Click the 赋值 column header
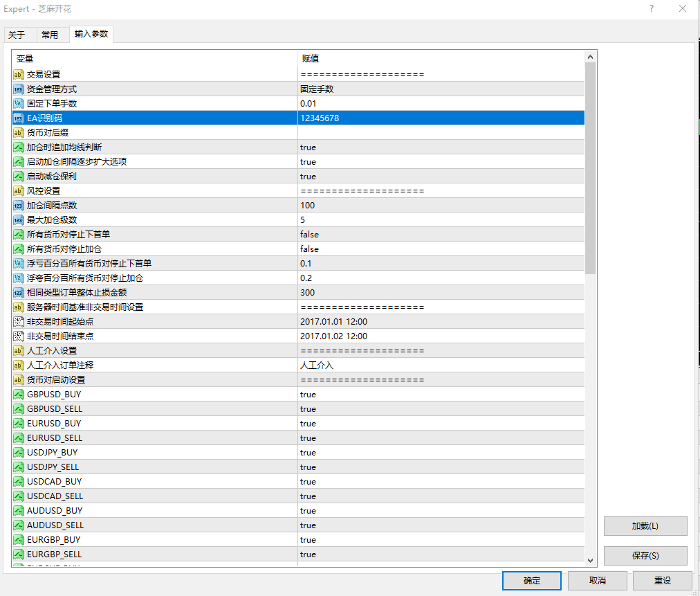 [441, 59]
